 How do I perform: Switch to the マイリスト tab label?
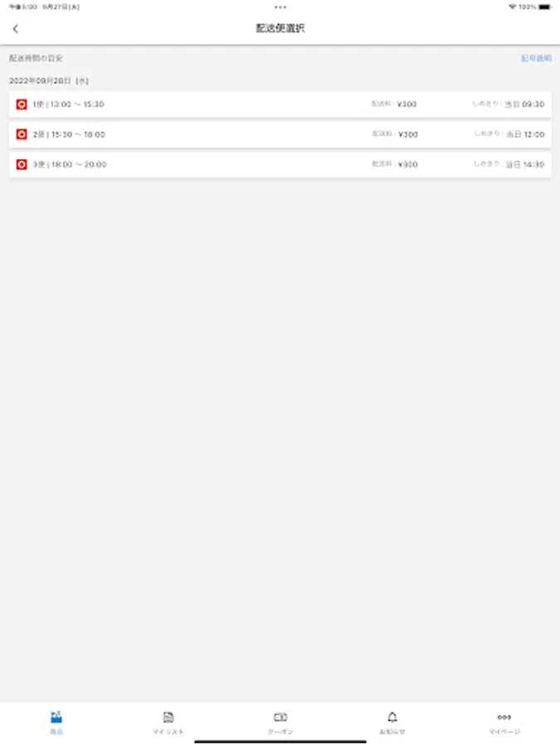(x=168, y=731)
